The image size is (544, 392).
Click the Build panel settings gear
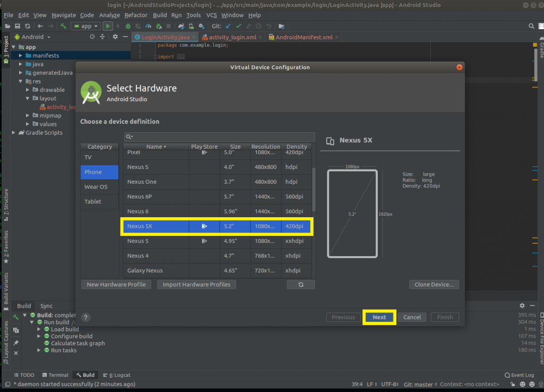click(x=522, y=305)
